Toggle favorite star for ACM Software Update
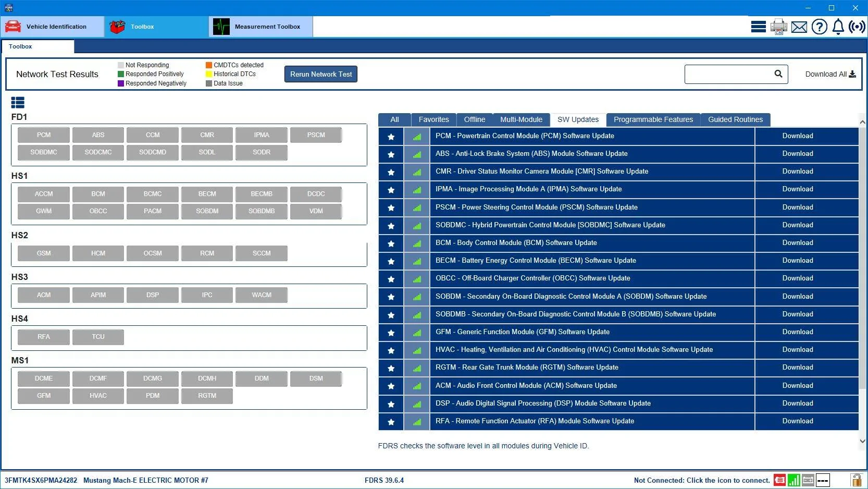The height and width of the screenshot is (489, 868). [391, 386]
